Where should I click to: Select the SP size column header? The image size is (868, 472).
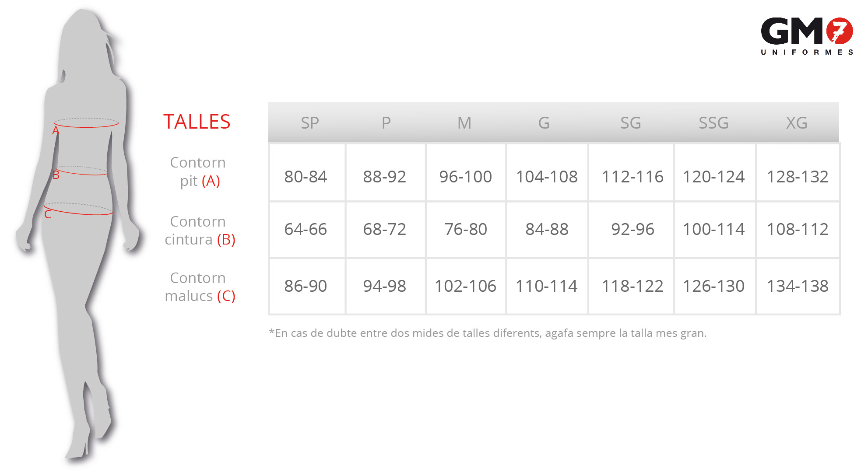309,123
